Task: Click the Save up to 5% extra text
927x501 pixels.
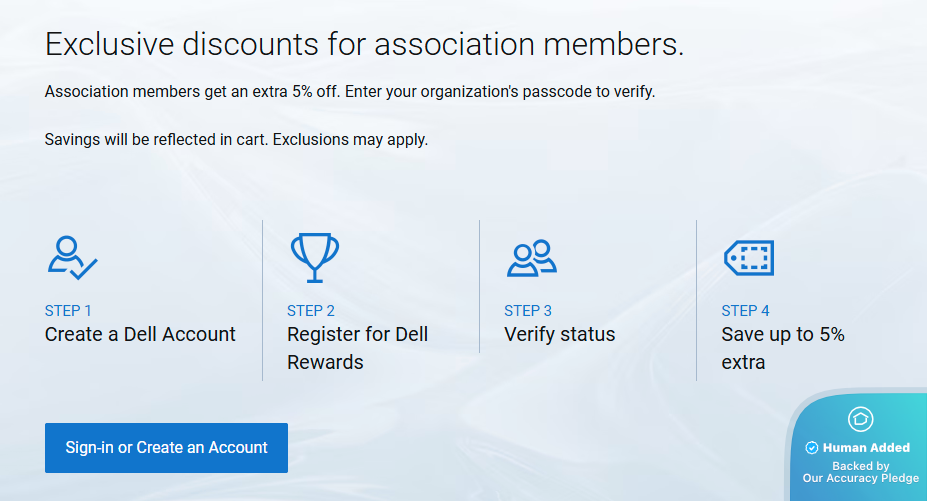Action: [782, 348]
